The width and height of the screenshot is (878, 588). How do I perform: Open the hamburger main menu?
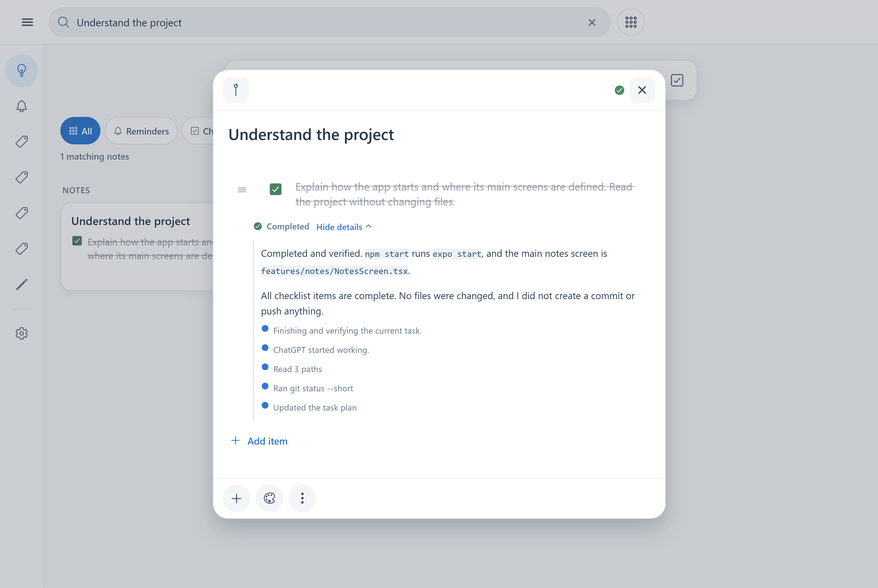tap(27, 22)
